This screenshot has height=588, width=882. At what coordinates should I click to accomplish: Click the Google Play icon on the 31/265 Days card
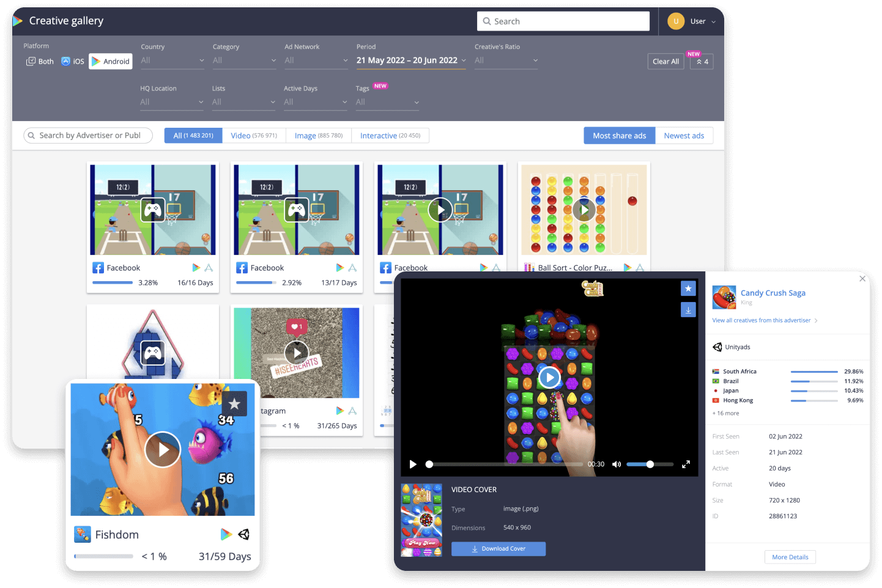point(340,411)
